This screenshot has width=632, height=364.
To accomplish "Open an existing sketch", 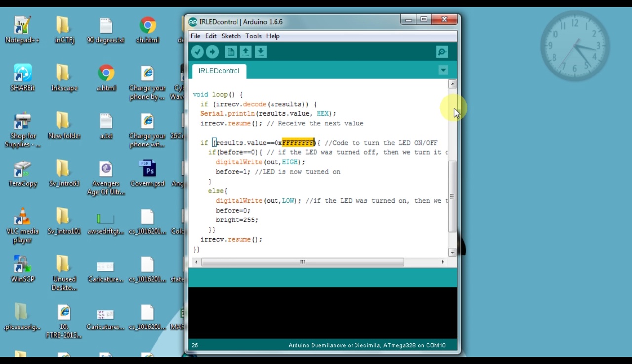I will [245, 52].
